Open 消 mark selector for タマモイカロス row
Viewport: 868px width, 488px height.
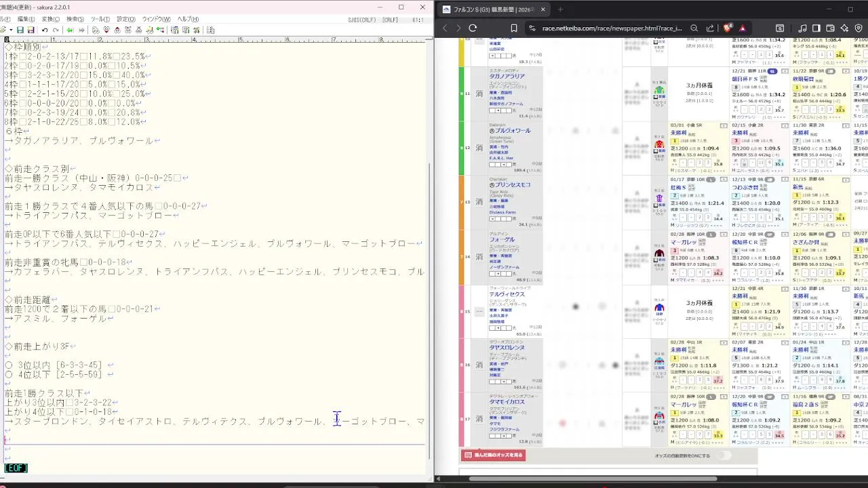[479, 419]
